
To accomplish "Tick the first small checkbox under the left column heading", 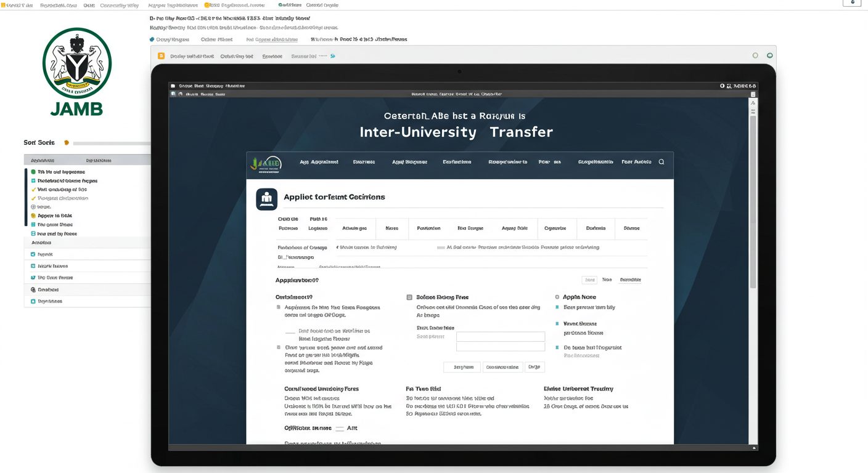I will coord(279,307).
